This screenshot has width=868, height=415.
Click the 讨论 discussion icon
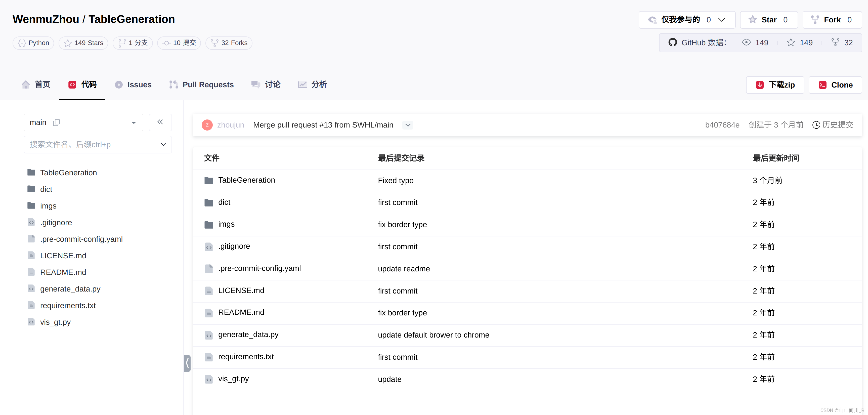256,85
